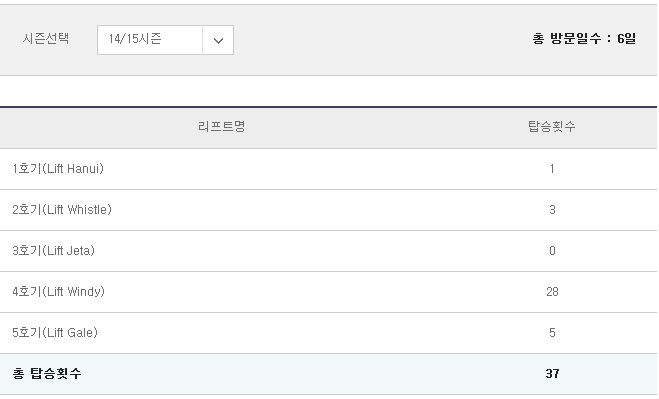659x399 pixels.
Task: Select the 1호기(Lift Hanui) row
Action: click(x=328, y=169)
